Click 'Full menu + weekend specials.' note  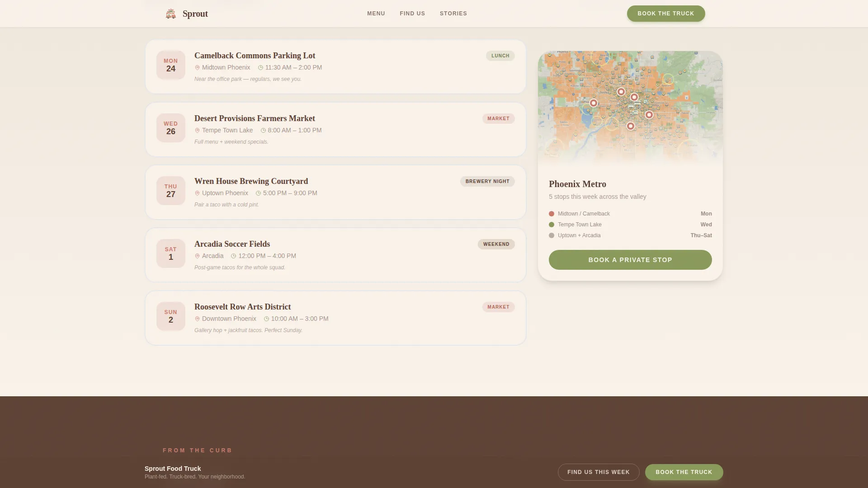[231, 142]
